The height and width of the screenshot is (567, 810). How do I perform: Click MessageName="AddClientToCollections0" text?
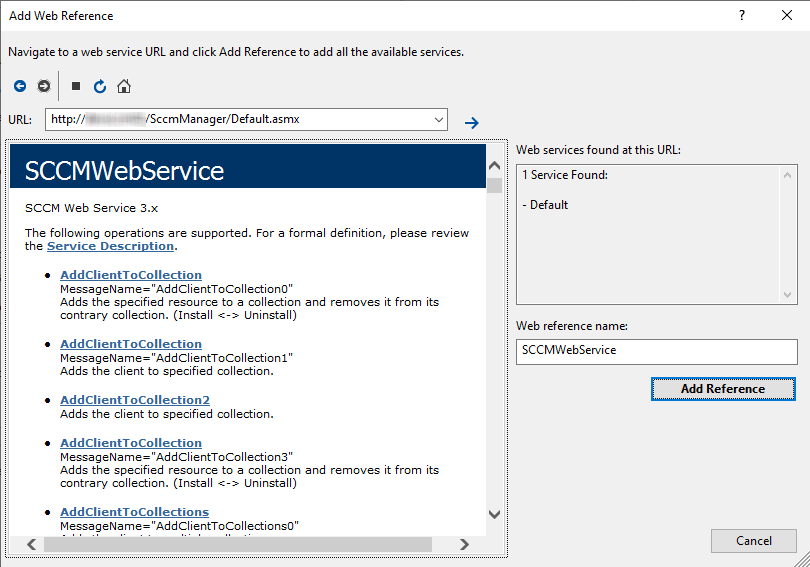tap(179, 526)
